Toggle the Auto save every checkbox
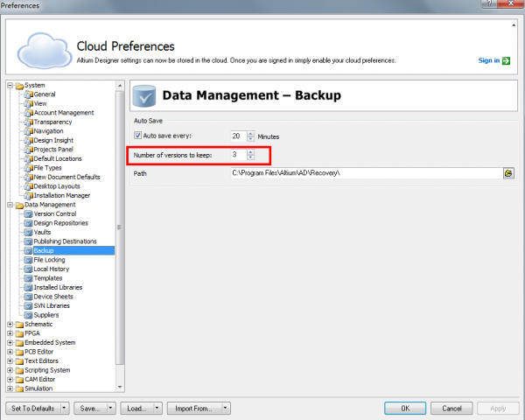The height and width of the screenshot is (420, 525). coord(138,136)
